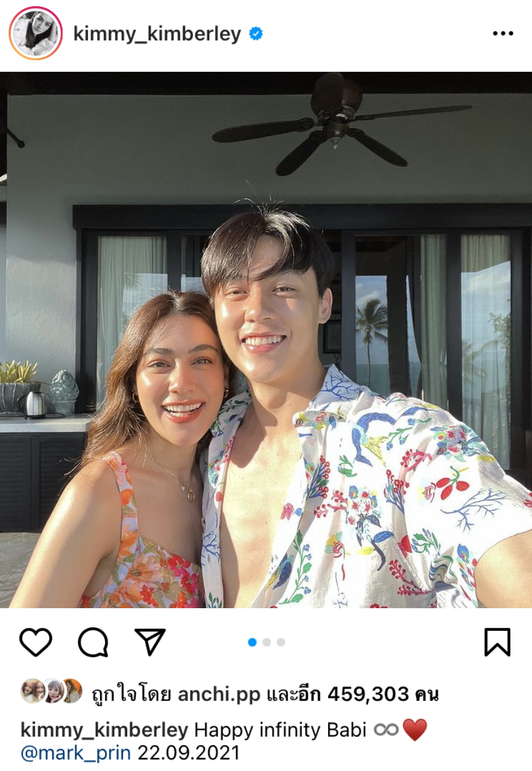Tap the couple selfie photo

266,340
